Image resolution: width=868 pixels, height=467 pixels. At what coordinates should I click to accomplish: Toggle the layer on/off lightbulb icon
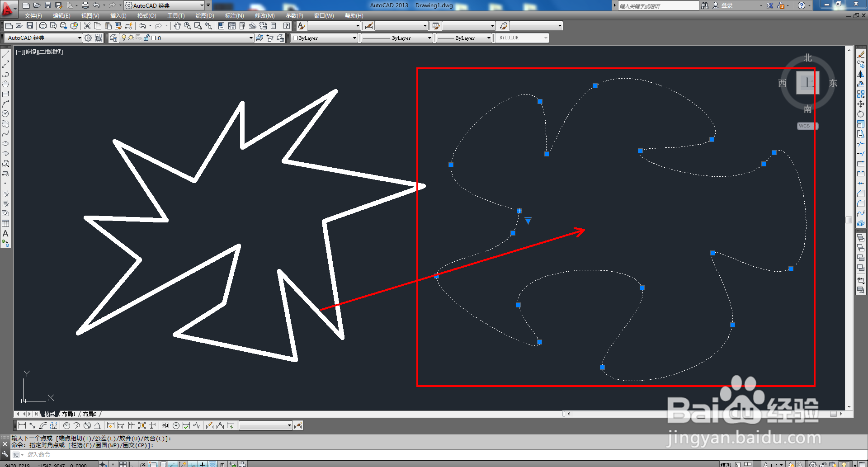pyautogui.click(x=124, y=38)
